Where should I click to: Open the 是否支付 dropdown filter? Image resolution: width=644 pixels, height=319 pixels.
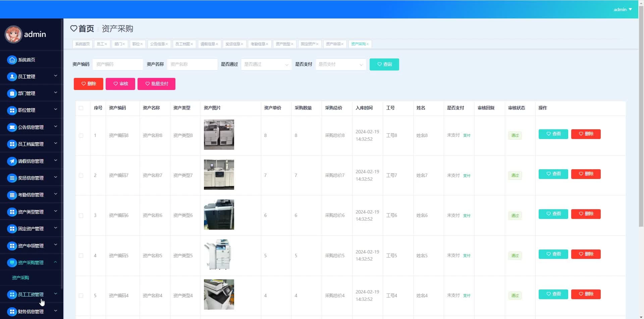point(340,64)
